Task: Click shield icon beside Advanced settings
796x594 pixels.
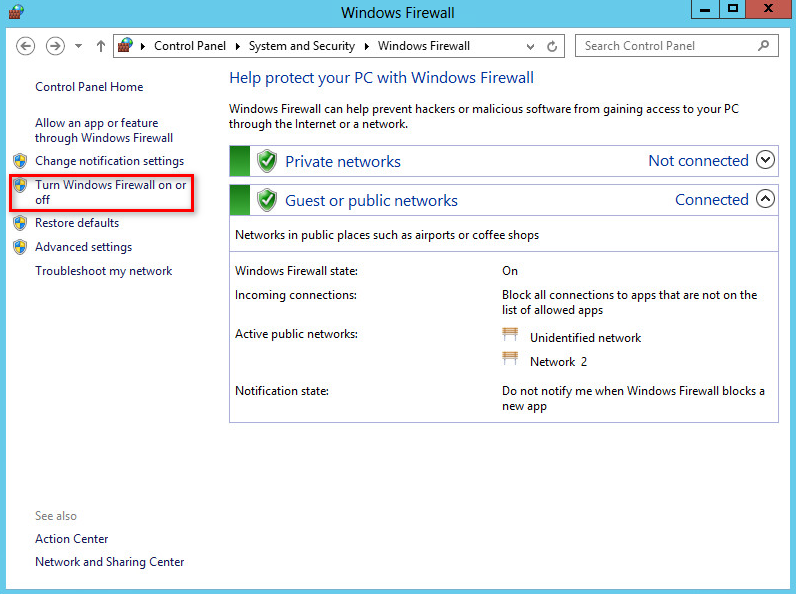Action: [20, 247]
